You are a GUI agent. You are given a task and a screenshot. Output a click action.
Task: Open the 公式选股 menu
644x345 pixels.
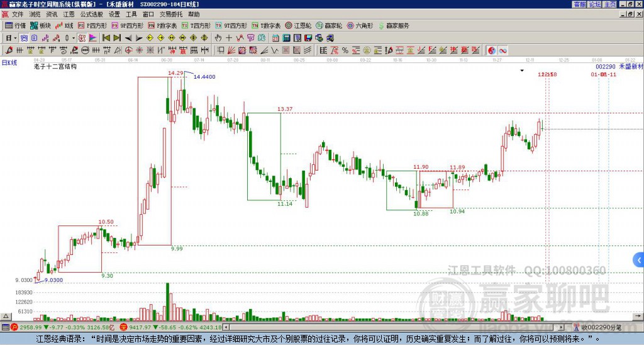(92, 14)
